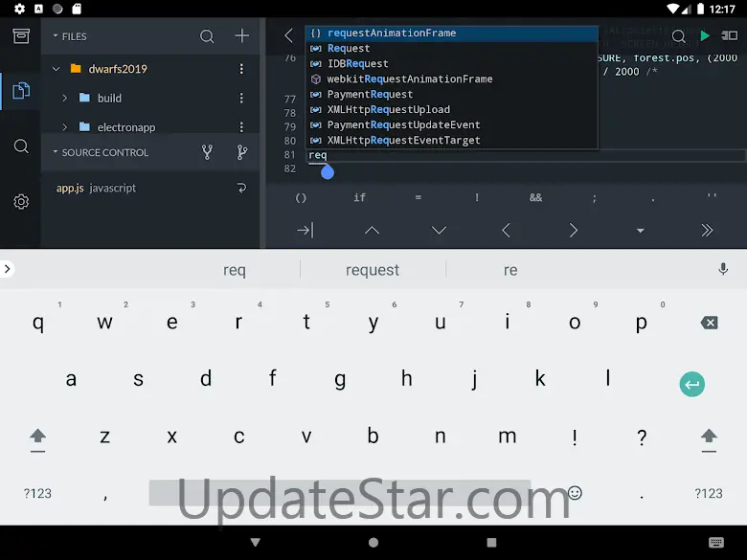
Task: Collapse the dwarfs2019 folder
Action: tap(57, 69)
